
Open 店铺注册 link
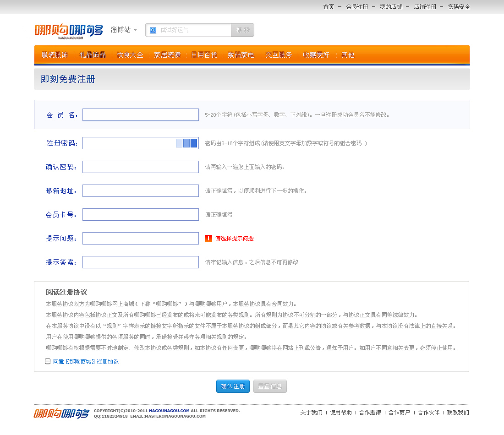(425, 7)
